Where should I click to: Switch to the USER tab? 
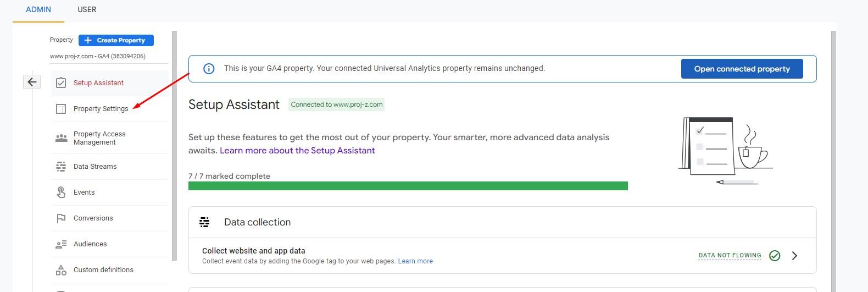(x=87, y=10)
